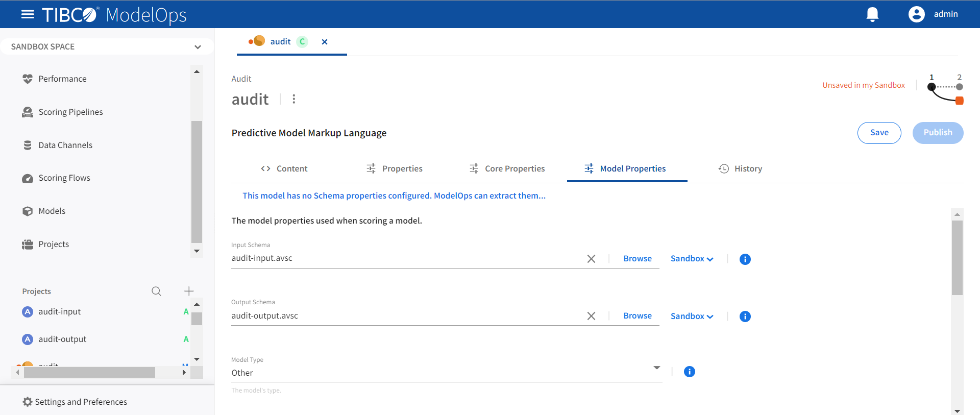Open the audit three-dot options menu
The height and width of the screenshot is (415, 980).
(293, 99)
